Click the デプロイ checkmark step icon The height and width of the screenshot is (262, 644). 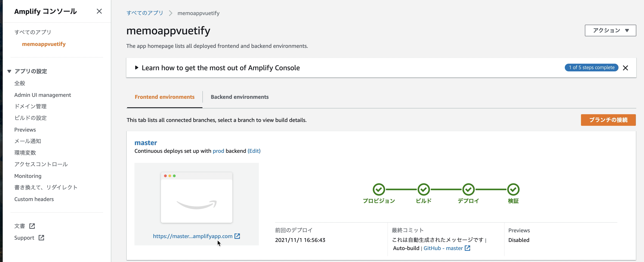468,190
